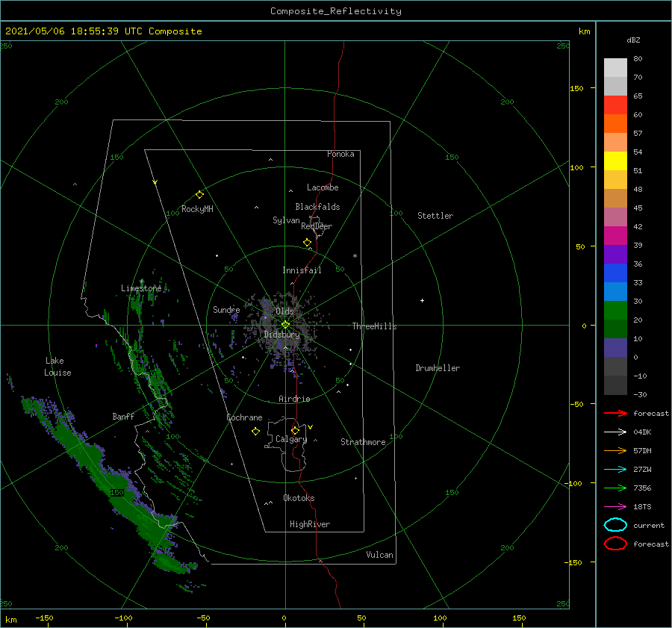Click the yellow diamond marker below Cochrane

pyautogui.click(x=256, y=432)
